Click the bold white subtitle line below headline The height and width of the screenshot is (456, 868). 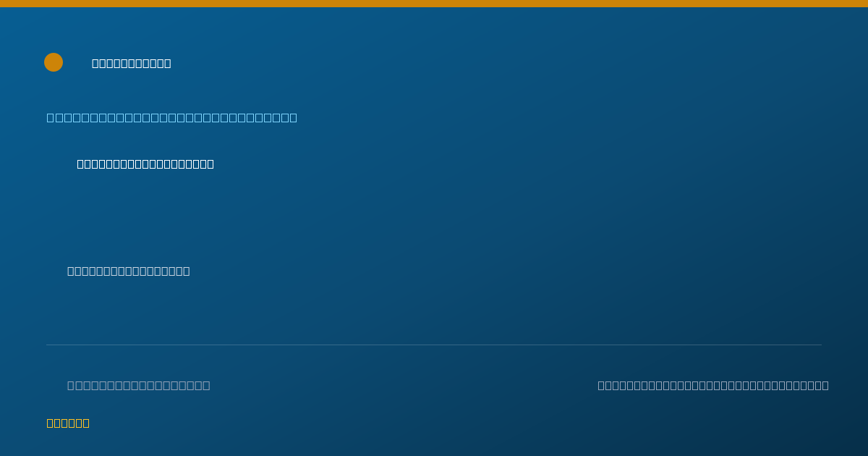145,164
